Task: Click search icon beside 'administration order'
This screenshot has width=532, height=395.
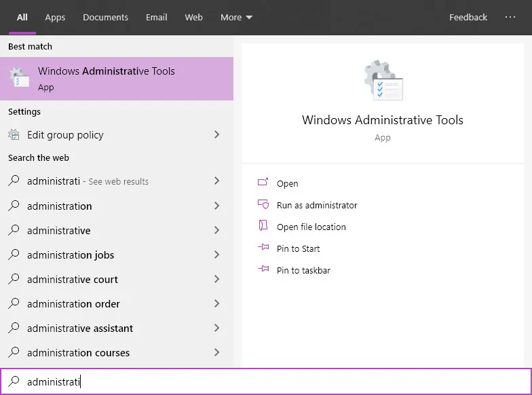Action: (14, 303)
